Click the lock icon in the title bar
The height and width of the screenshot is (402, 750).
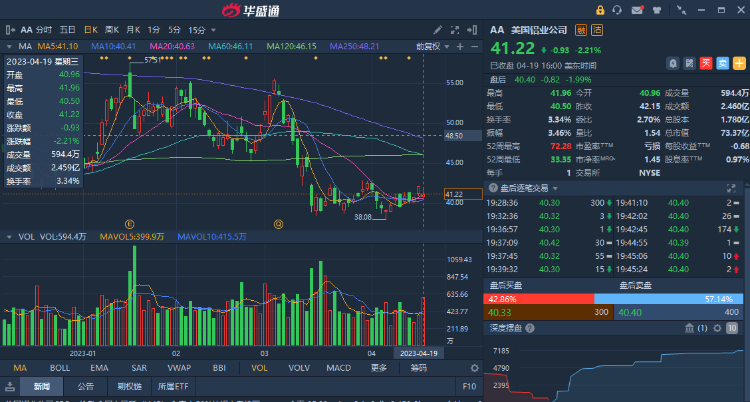[x=600, y=10]
